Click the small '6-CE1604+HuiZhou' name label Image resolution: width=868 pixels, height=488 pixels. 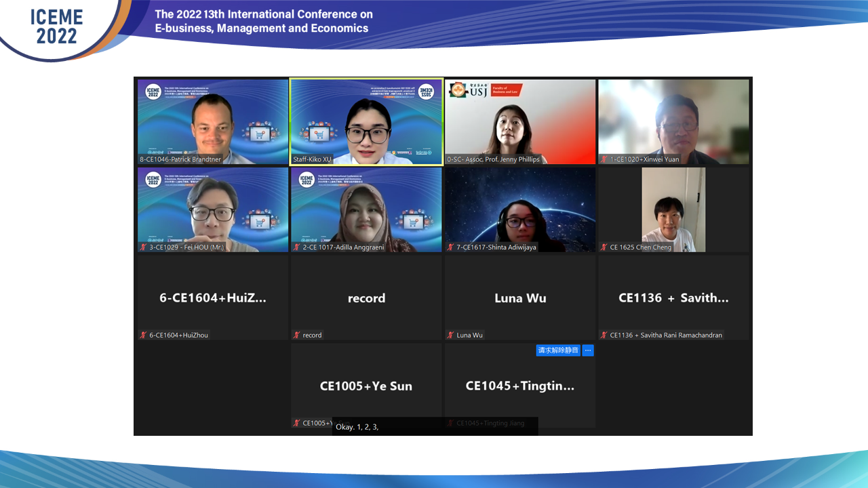pos(179,335)
